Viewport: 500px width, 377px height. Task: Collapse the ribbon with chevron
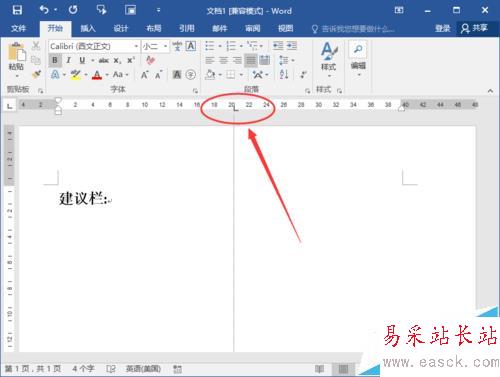[x=490, y=91]
